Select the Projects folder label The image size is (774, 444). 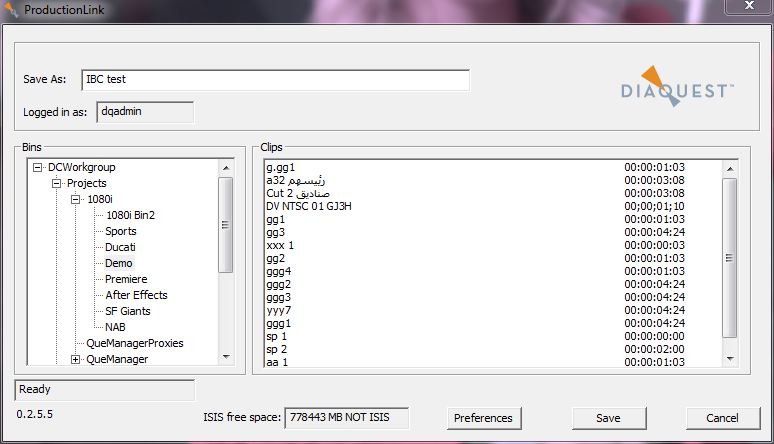pyautogui.click(x=86, y=183)
